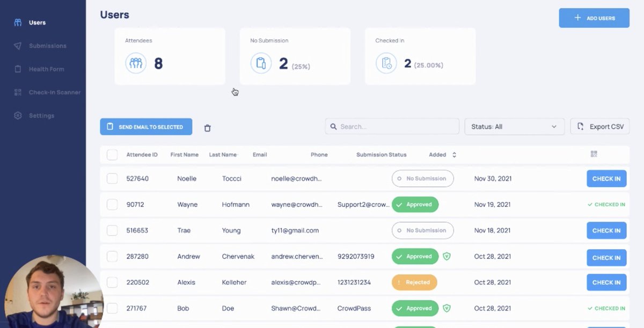This screenshot has width=644, height=328.
Task: Click the Settings gear icon
Action: [x=18, y=115]
